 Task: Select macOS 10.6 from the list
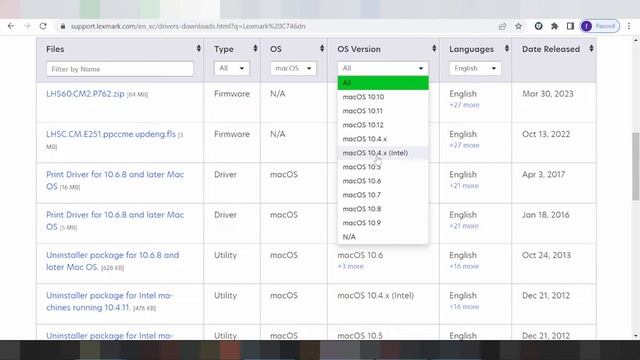point(383,181)
